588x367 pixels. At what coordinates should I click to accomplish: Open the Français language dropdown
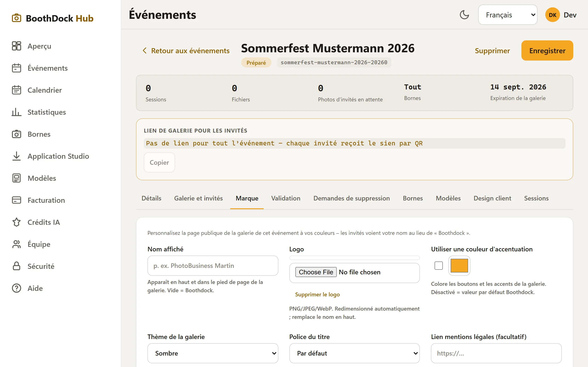[508, 15]
